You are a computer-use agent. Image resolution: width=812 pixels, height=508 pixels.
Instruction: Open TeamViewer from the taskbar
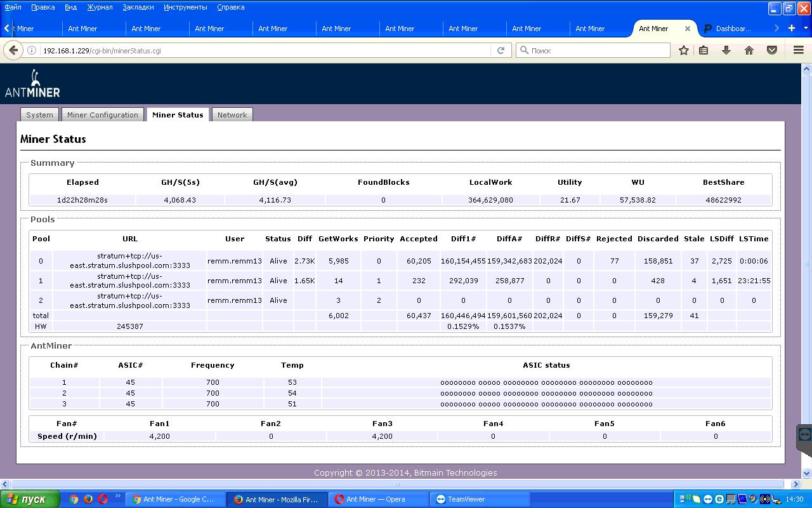click(x=480, y=499)
